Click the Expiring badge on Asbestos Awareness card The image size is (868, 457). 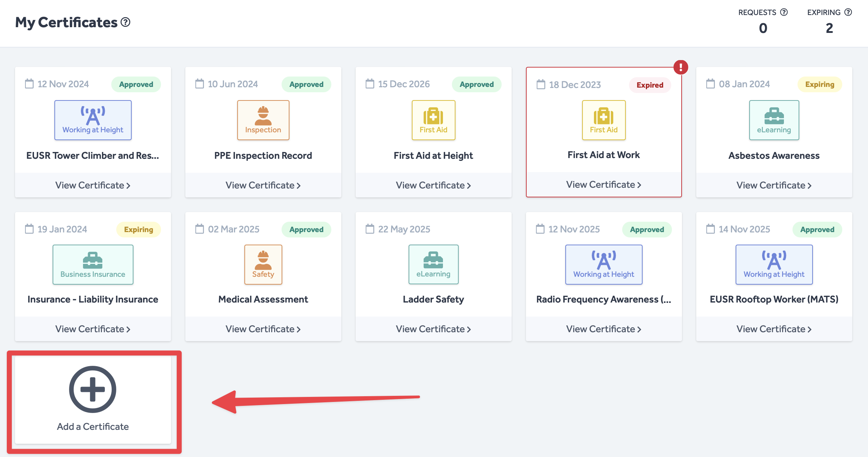click(819, 84)
